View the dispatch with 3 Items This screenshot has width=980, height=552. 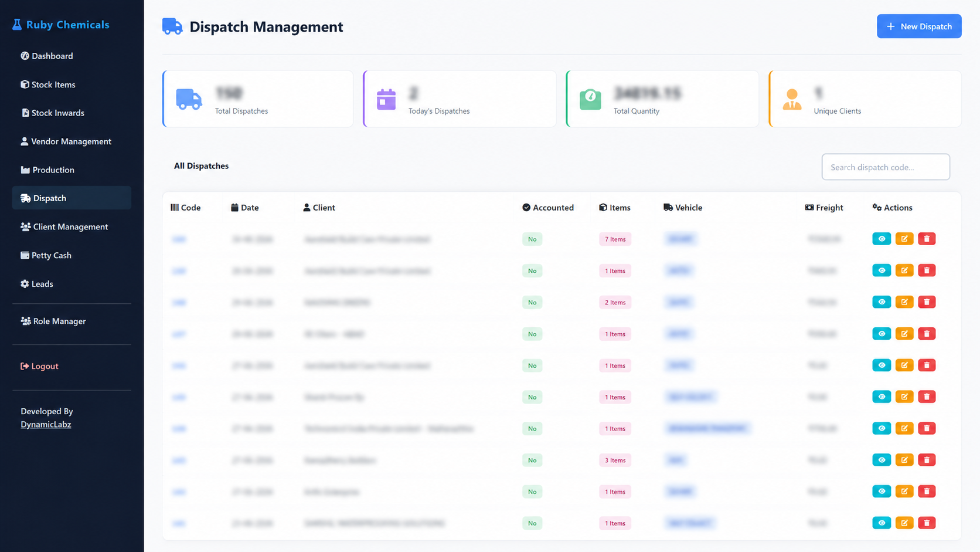(x=882, y=460)
